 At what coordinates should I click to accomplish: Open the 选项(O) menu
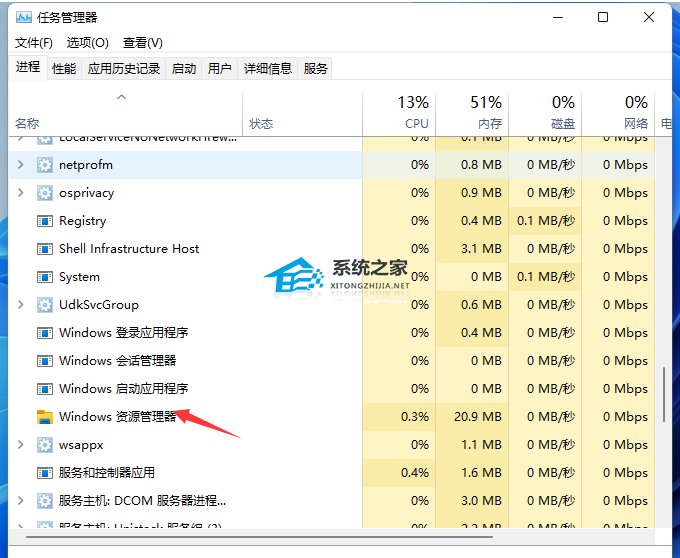[87, 43]
